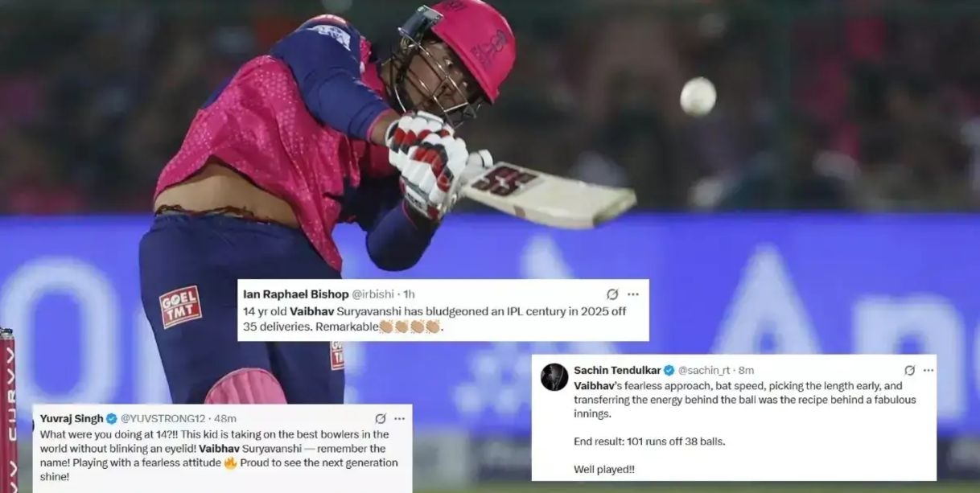Click Yuvraj Singh's verified badge
Screen dimensions: 980x493
click(x=112, y=418)
